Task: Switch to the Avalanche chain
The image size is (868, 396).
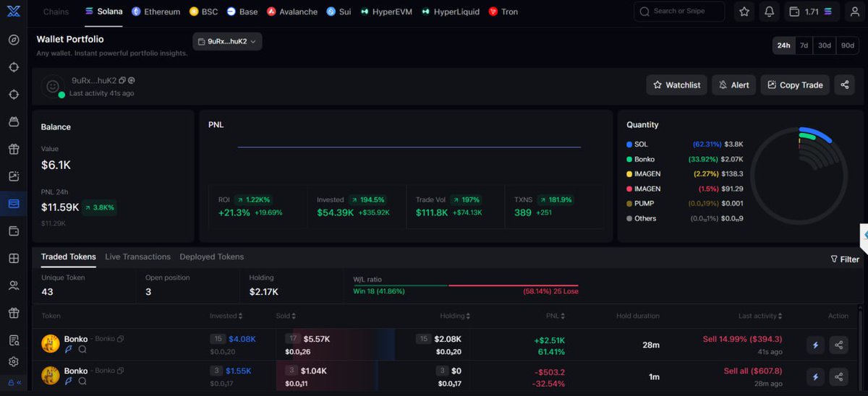Action: [292, 12]
